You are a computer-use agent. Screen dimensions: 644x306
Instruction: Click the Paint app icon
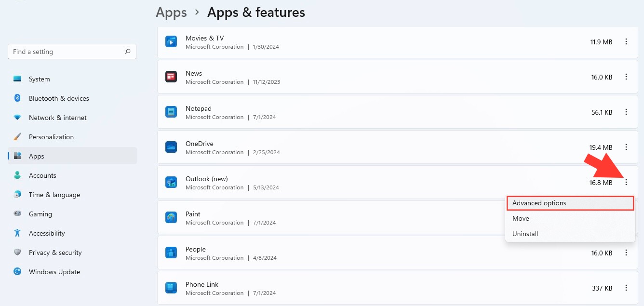[x=171, y=218]
